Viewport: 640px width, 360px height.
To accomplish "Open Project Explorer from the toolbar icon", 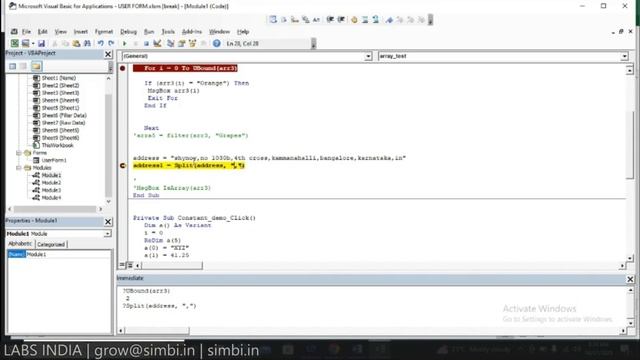I will [x=171, y=43].
